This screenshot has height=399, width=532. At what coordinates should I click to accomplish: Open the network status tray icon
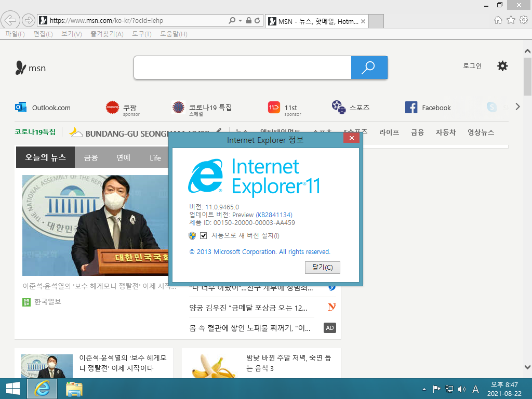pos(449,389)
